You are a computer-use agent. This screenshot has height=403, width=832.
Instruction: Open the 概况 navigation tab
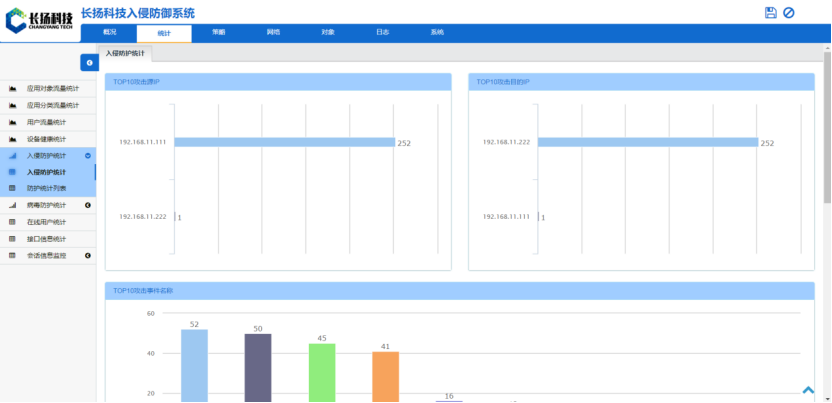coord(110,32)
